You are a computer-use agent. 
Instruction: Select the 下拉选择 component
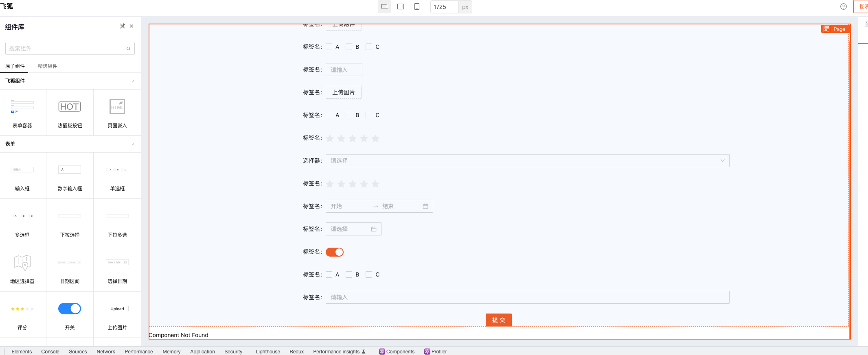pos(70,222)
